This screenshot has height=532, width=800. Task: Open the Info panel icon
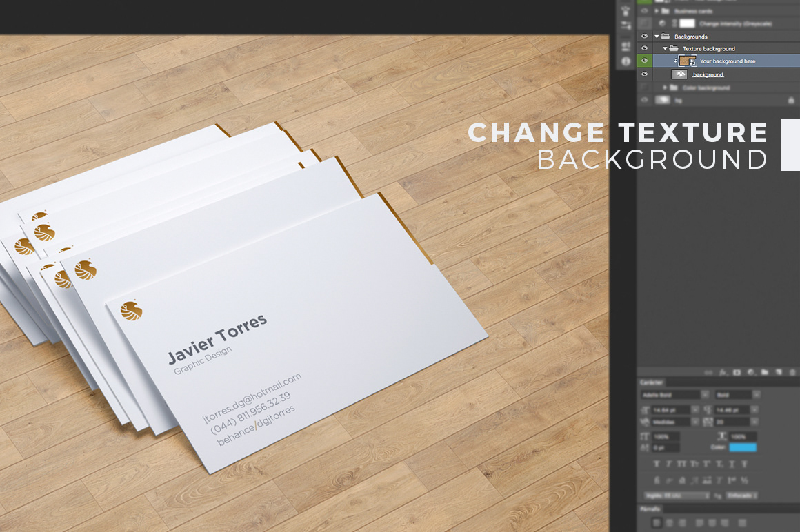click(626, 61)
